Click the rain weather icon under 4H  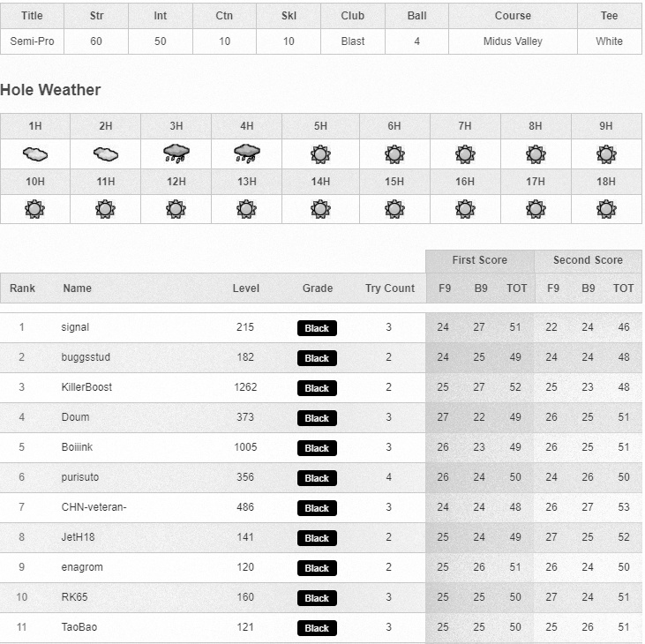247,154
